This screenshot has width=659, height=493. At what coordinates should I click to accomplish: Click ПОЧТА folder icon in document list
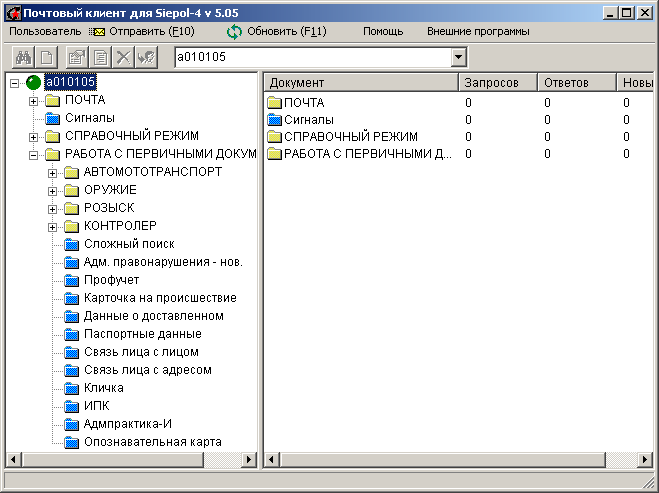(x=274, y=103)
